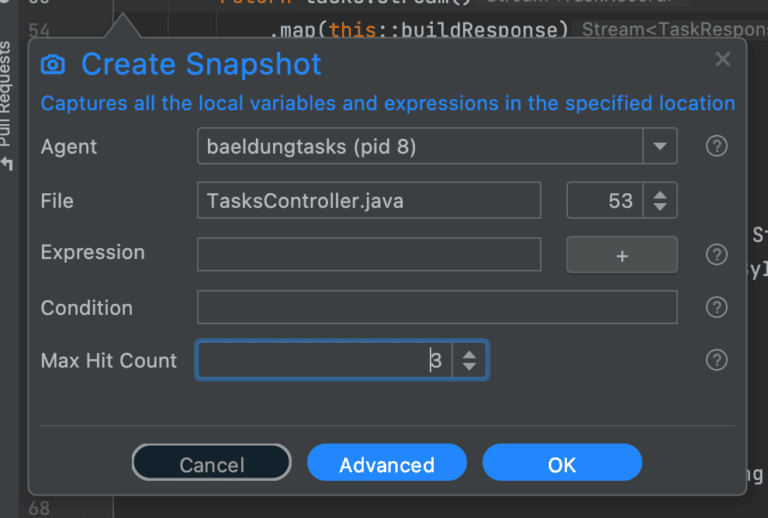Select the baeldungtasks (pid 8) agent combo box
Viewport: 768px width, 518px height.
(x=420, y=147)
